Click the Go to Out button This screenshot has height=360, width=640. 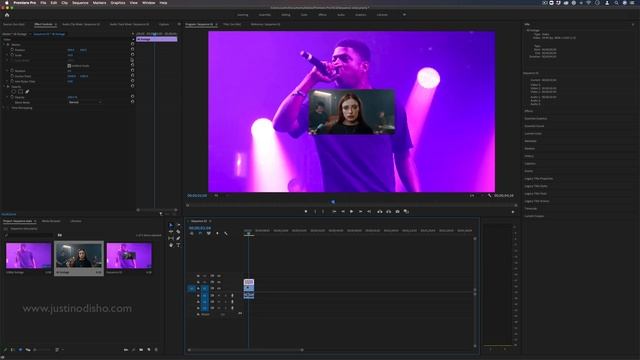pyautogui.click(x=369, y=211)
